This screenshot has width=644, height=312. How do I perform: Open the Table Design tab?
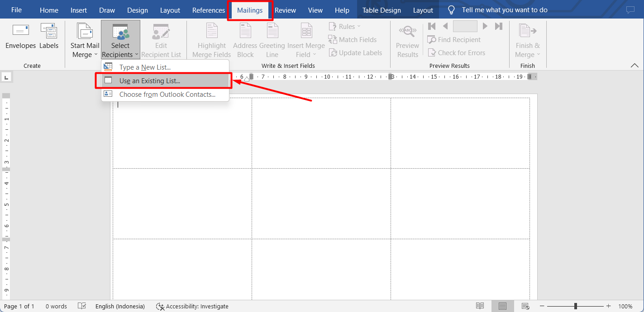382,9
